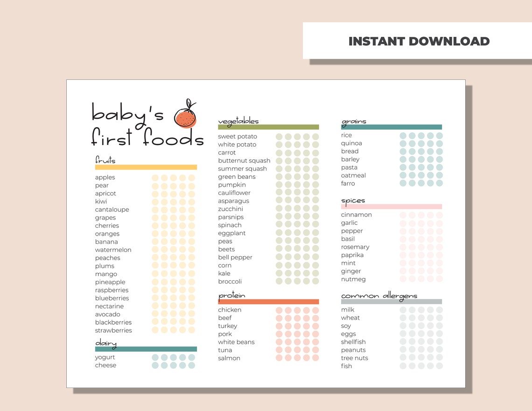Pick "quinoa" in the grains list
This screenshot has height=411, width=532.
coord(351,143)
